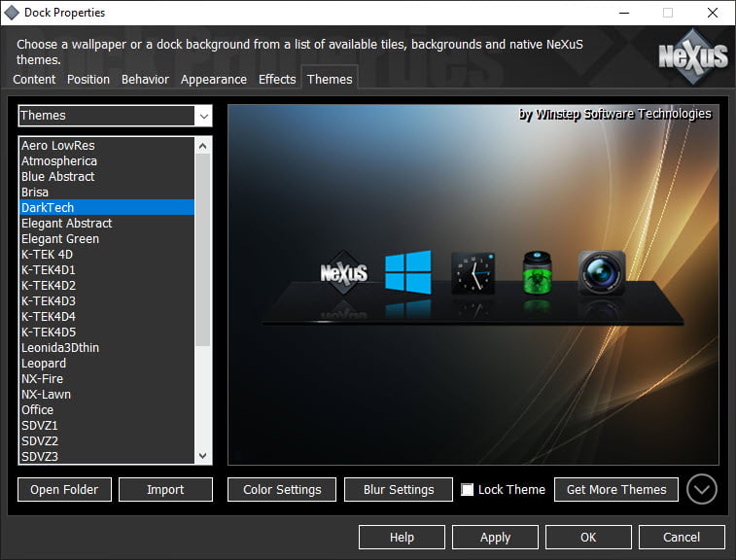
Task: Click the clock icon in dock preview
Action: click(473, 273)
